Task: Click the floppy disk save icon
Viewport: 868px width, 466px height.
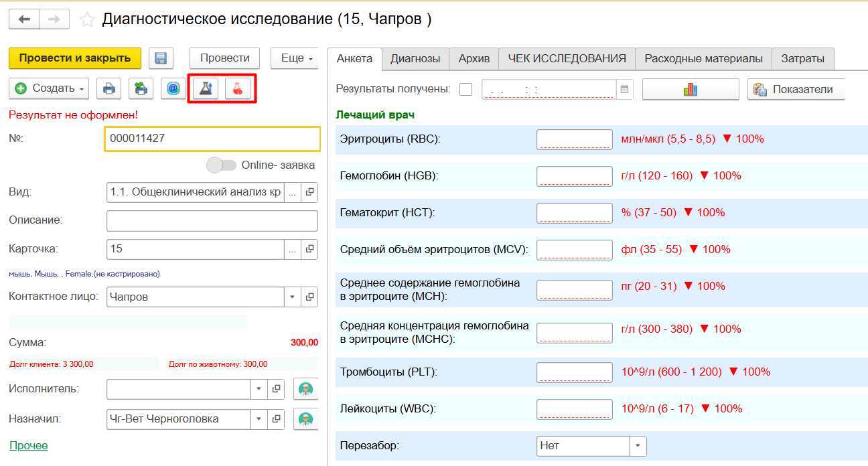Action: (161, 58)
